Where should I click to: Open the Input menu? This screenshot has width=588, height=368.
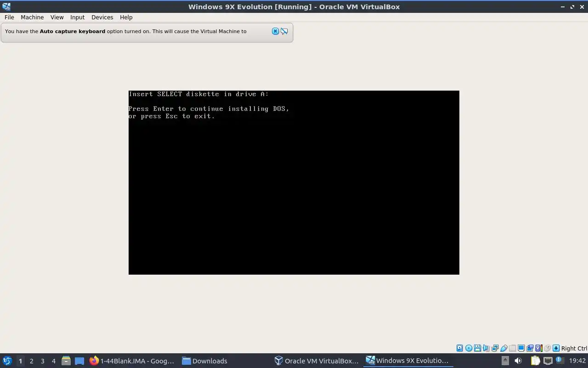click(77, 17)
